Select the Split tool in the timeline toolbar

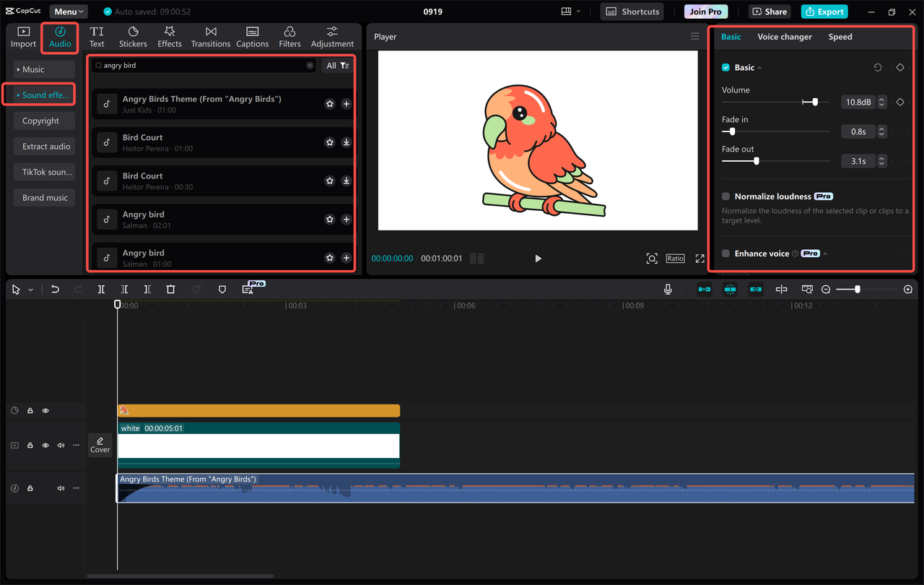click(101, 289)
